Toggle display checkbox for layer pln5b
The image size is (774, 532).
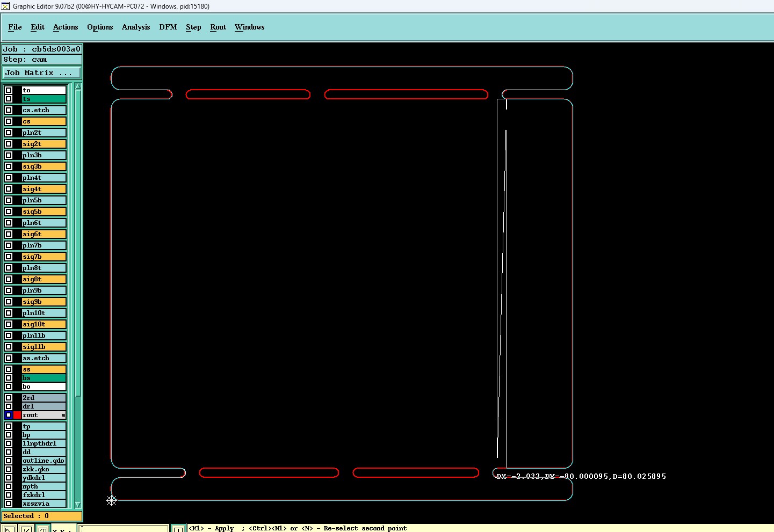(x=9, y=200)
